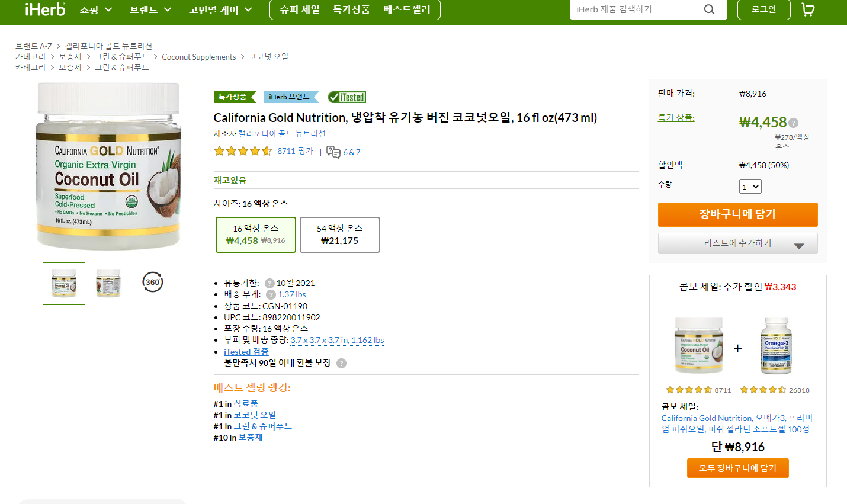Image resolution: width=847 pixels, height=504 pixels.
Task: Click 캘리포니아 골드 뉴트리션 breadcrumb
Action: 108,46
